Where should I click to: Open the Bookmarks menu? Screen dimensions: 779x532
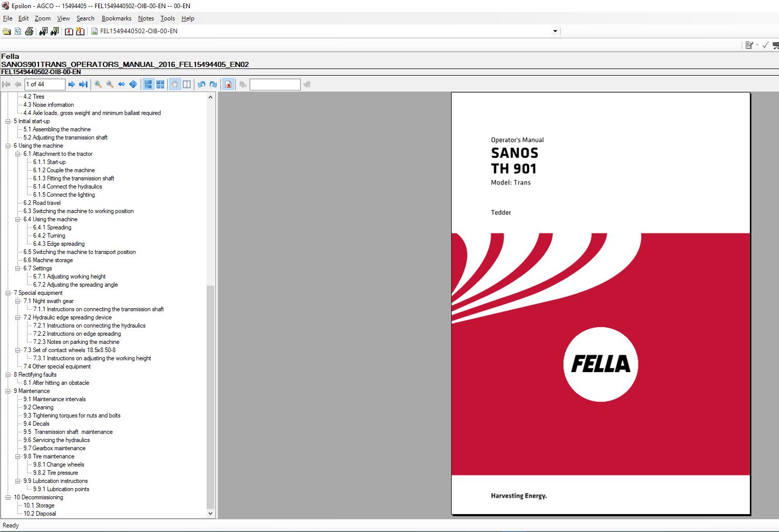117,18
